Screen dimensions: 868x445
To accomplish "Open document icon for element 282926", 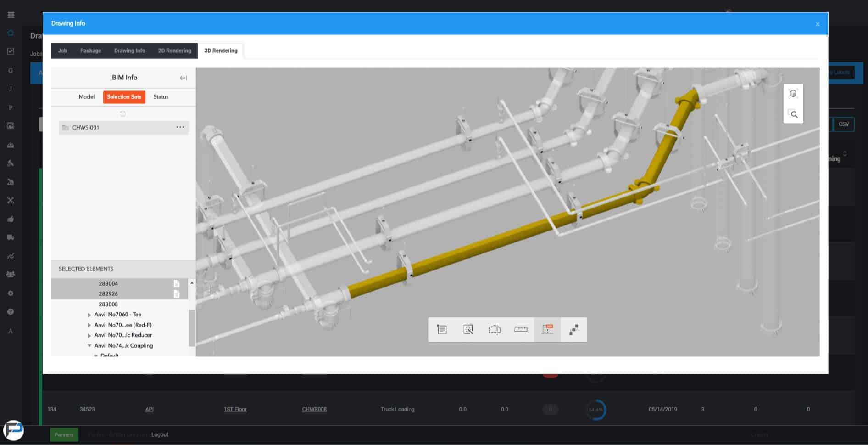I will pyautogui.click(x=177, y=294).
